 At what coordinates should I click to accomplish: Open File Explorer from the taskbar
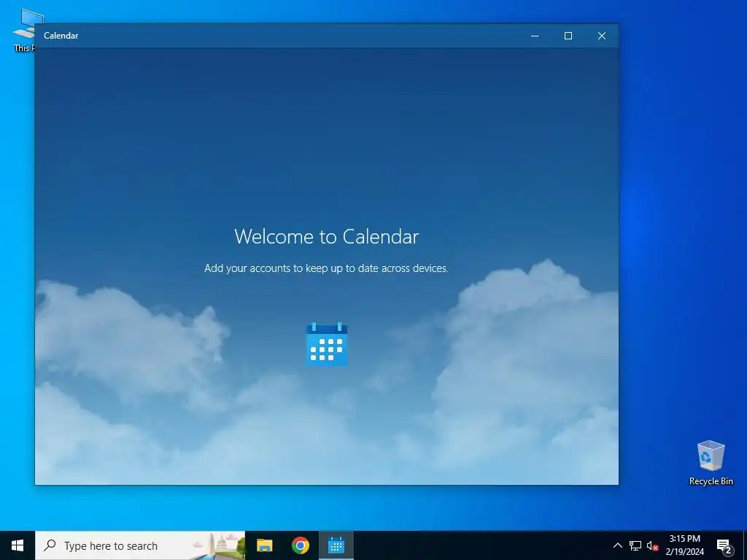[x=264, y=545]
